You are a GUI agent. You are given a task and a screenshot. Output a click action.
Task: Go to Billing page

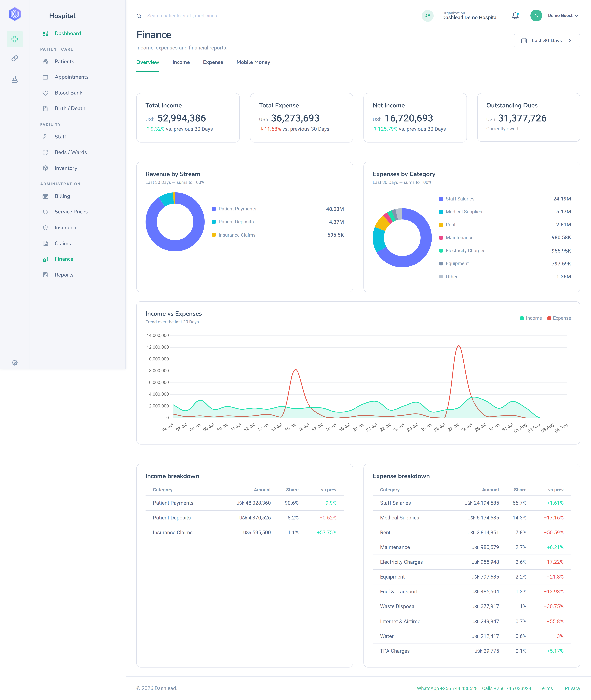tap(62, 196)
